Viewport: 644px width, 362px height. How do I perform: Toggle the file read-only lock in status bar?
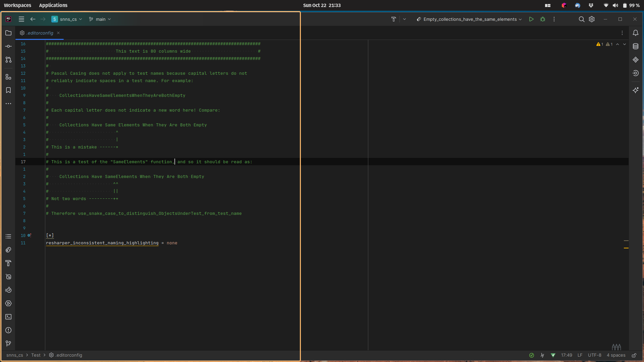coord(634,355)
